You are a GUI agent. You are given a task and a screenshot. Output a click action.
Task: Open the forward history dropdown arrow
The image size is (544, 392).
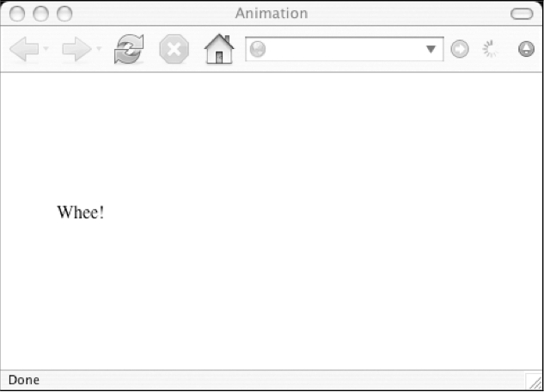pos(99,48)
